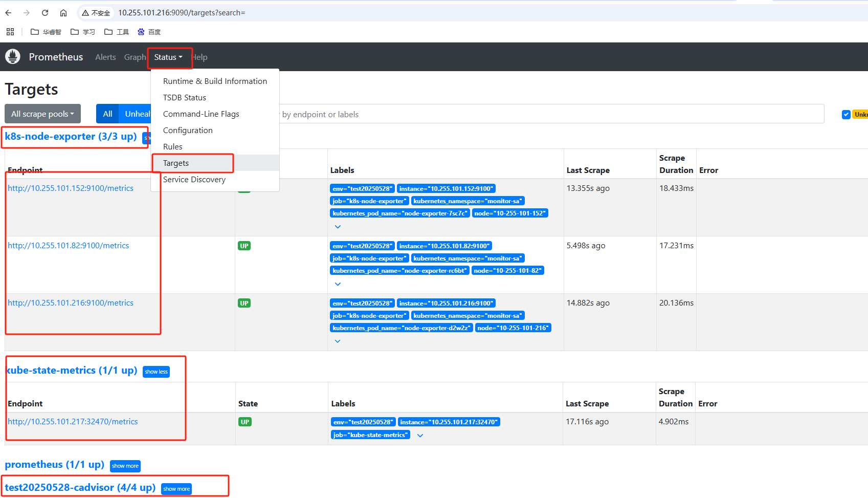Select the Unhealthy filter button

[136, 114]
